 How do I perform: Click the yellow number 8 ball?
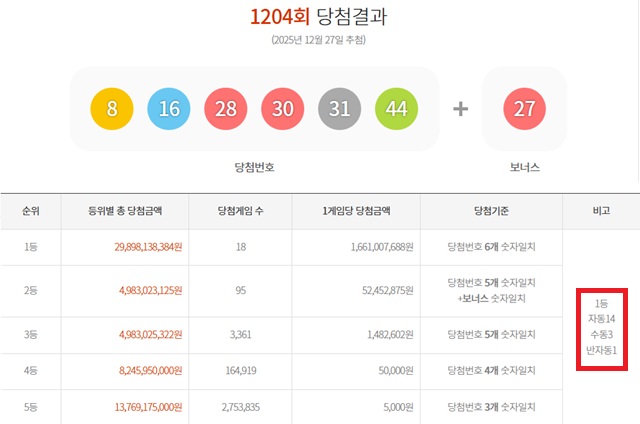(112, 109)
